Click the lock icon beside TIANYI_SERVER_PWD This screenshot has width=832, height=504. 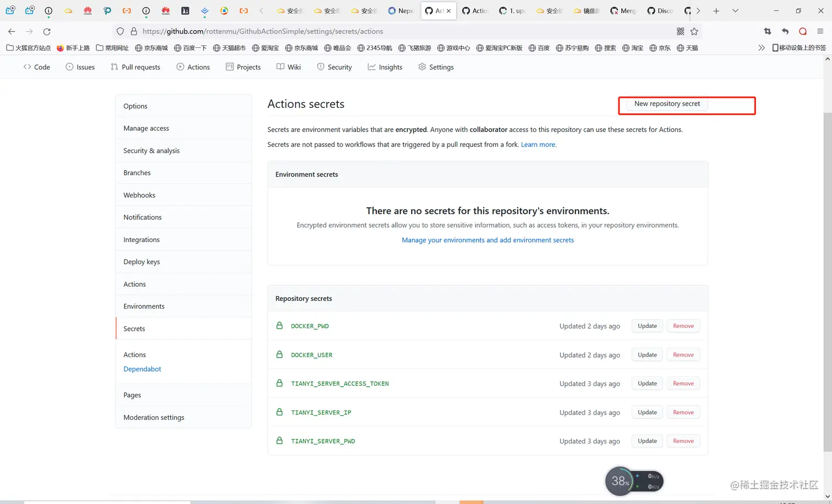click(280, 441)
